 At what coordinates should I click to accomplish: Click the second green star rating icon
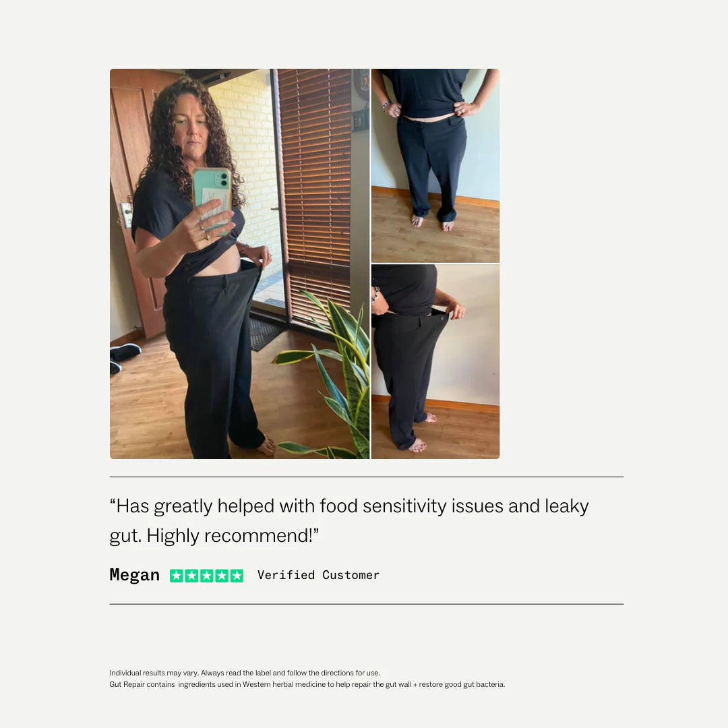pyautogui.click(x=191, y=576)
